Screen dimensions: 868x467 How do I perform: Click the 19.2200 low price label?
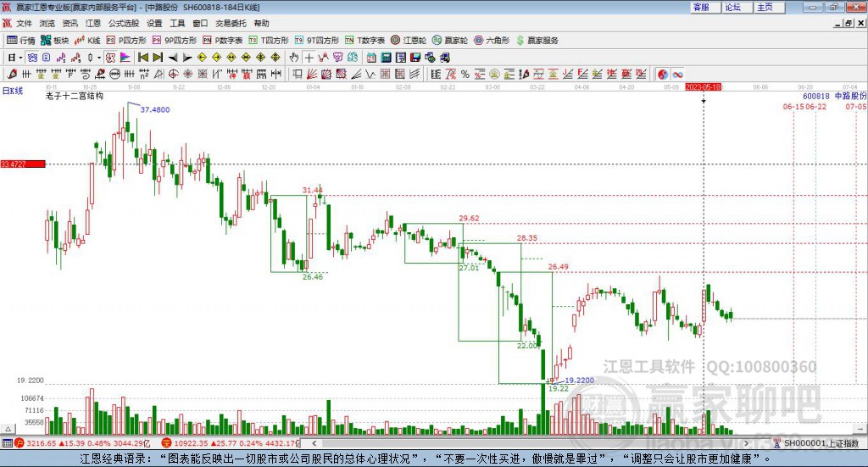click(x=579, y=381)
